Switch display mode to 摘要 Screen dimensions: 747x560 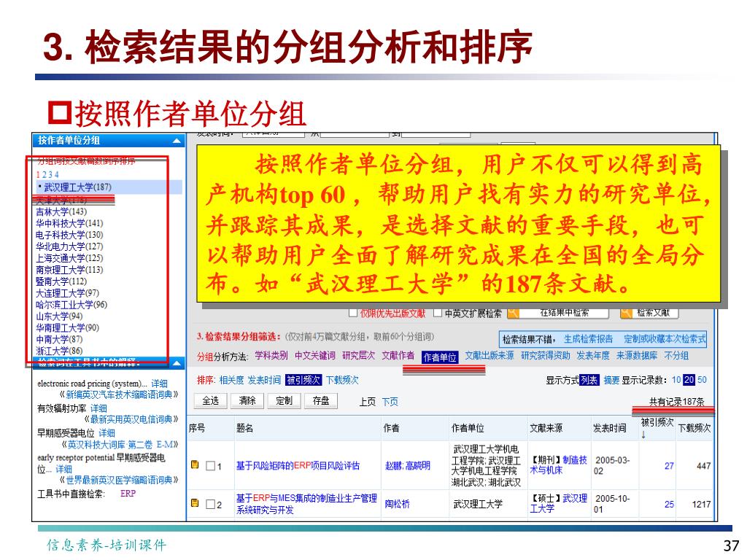click(x=612, y=380)
